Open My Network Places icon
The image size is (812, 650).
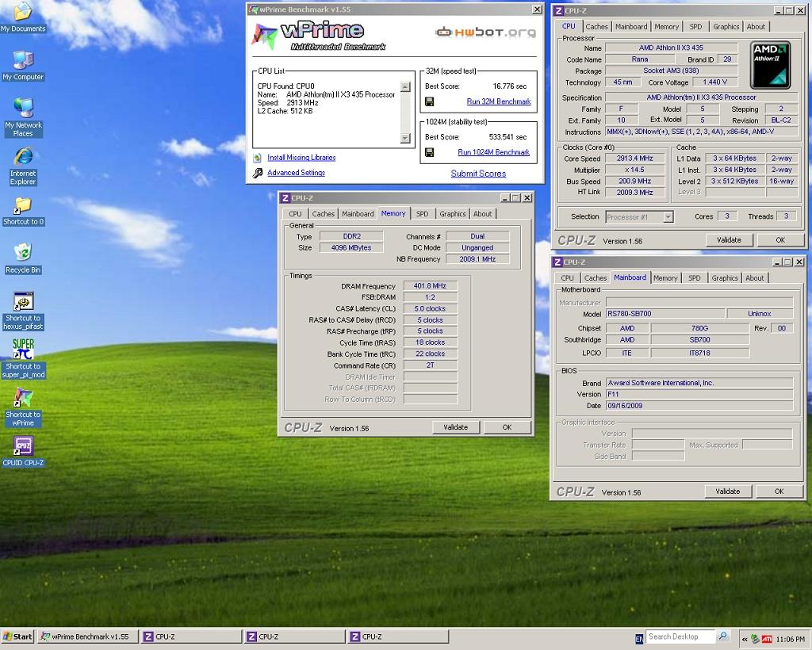(23, 117)
